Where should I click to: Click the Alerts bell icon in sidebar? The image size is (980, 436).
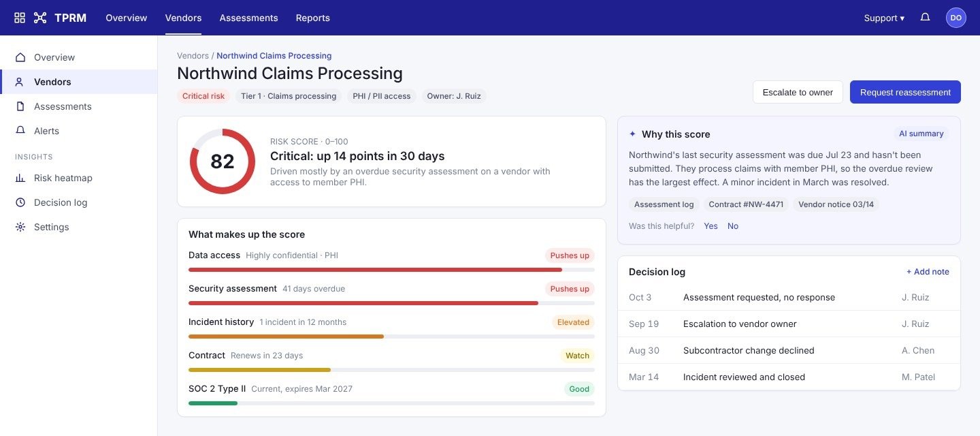pyautogui.click(x=20, y=131)
